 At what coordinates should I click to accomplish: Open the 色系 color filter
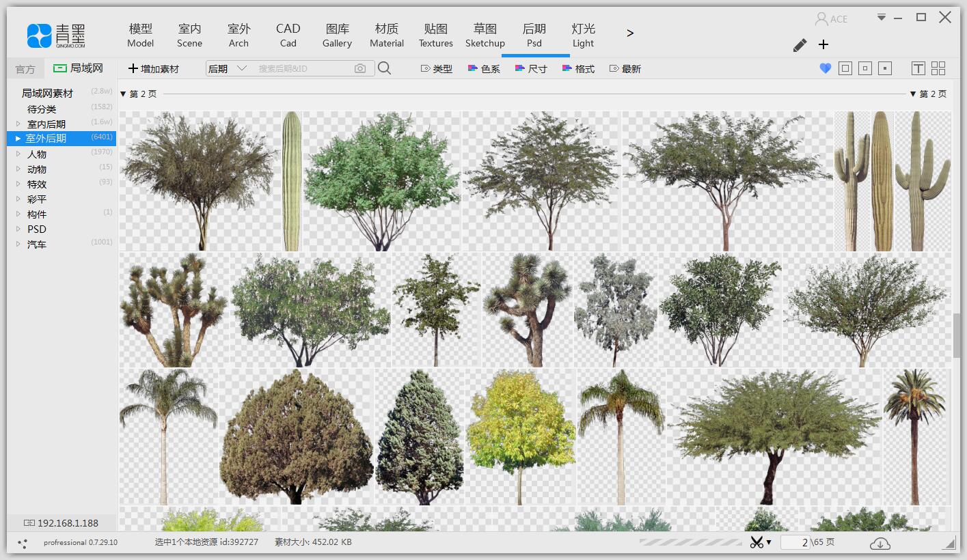[x=484, y=68]
